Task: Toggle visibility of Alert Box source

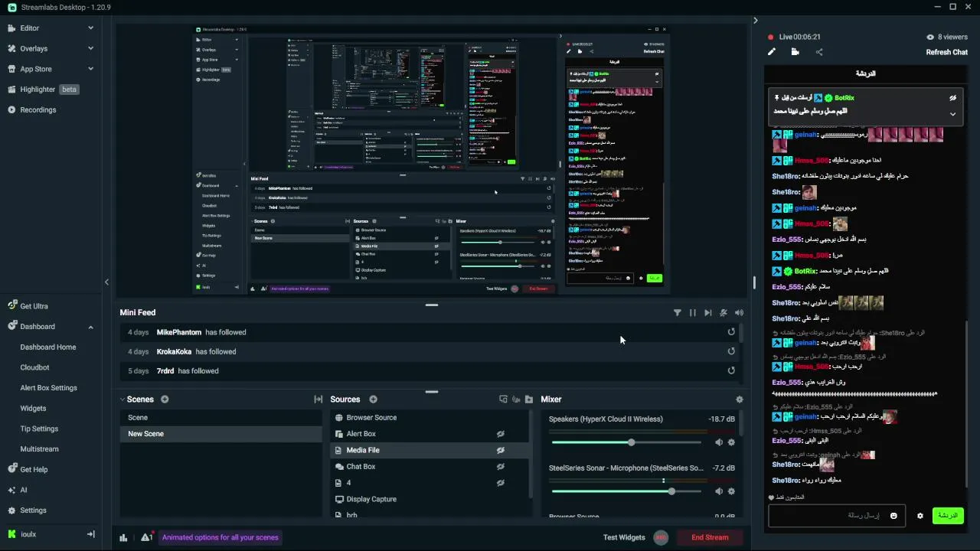Action: [501, 434]
